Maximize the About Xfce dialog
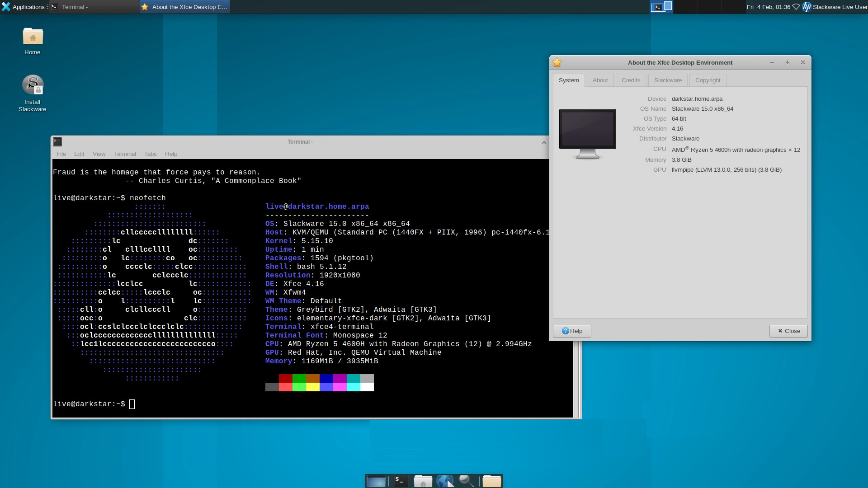The width and height of the screenshot is (868, 488). [788, 62]
